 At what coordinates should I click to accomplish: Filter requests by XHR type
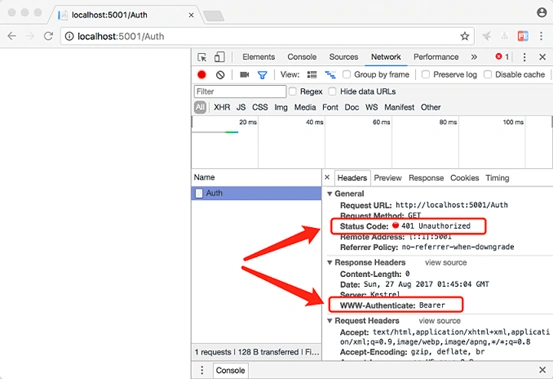point(222,107)
